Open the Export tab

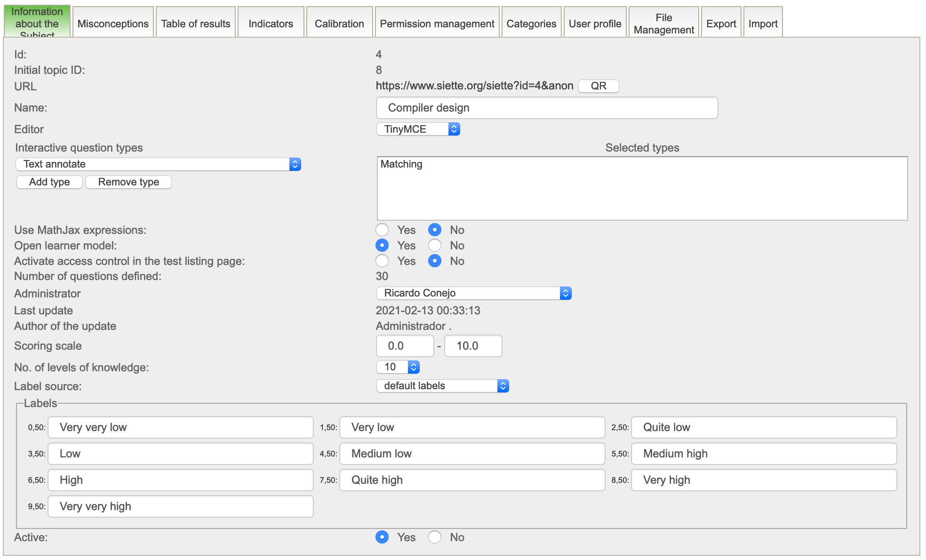(x=721, y=24)
